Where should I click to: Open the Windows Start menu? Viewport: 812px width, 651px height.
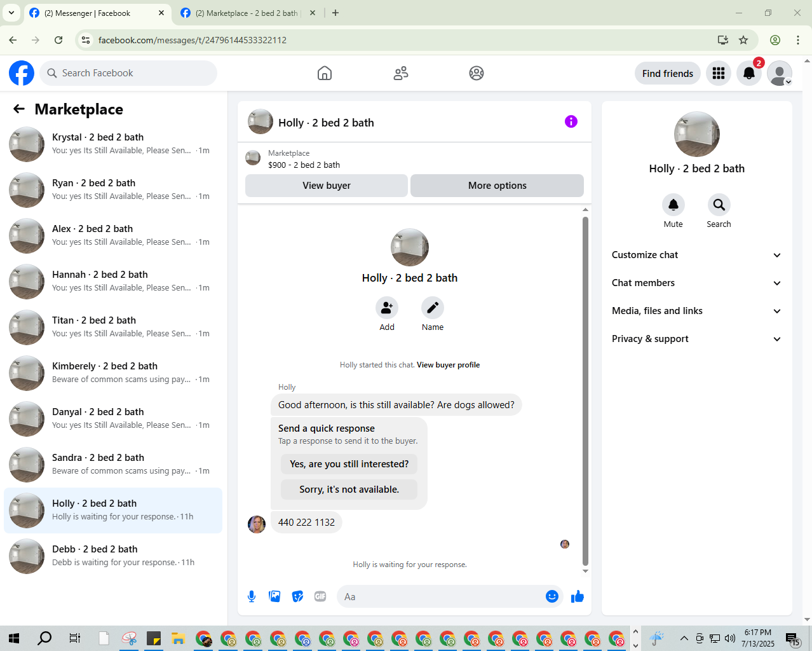click(14, 638)
